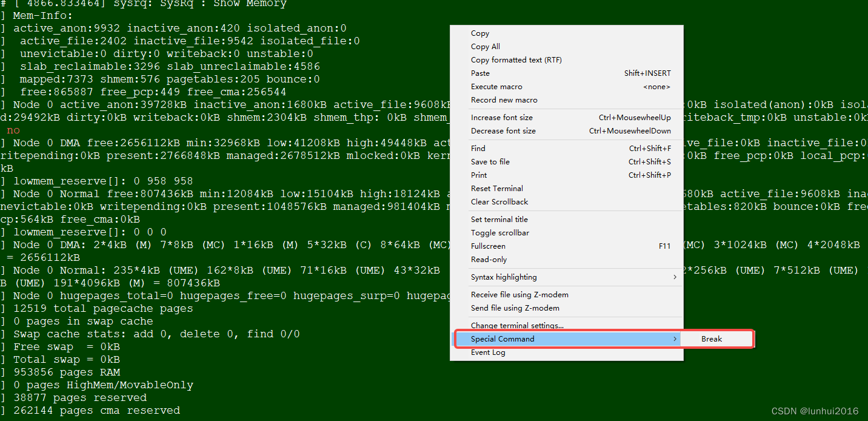Click 'Node 0 DMA: 2*4kB' line
Image resolution: width=868 pixels, height=421 pixels.
232,245
